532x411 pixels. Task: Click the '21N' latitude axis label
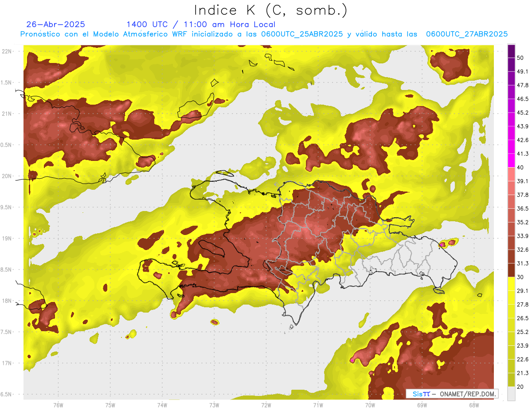pyautogui.click(x=7, y=114)
